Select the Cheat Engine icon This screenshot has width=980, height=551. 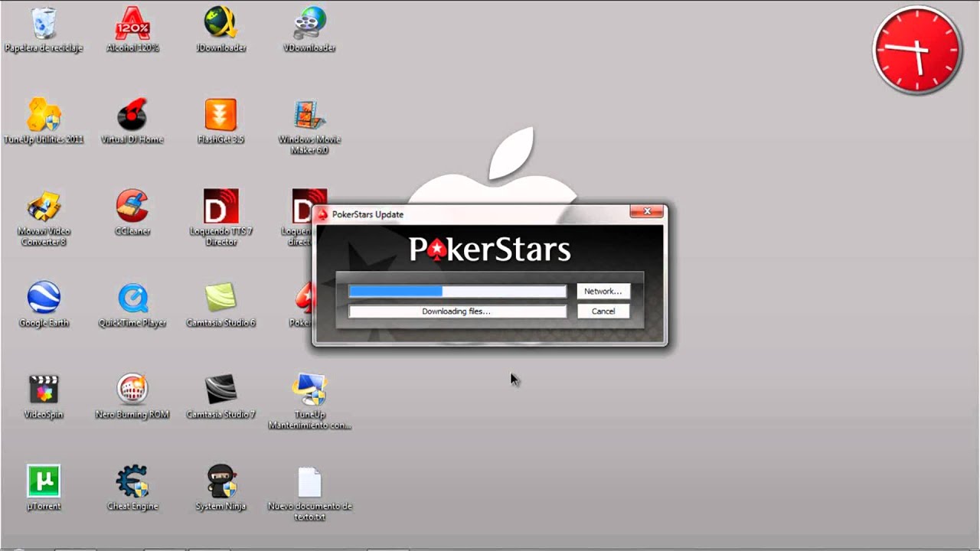point(132,482)
